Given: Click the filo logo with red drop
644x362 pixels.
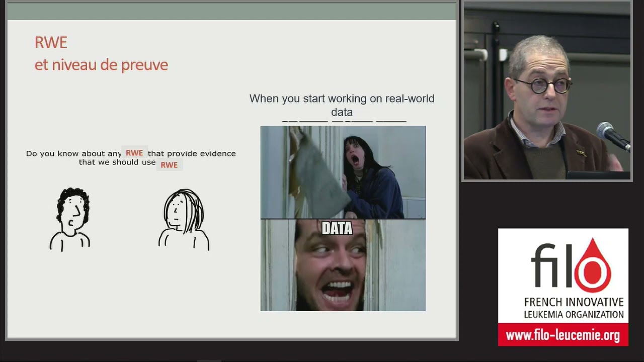Looking at the screenshot, I should (x=572, y=265).
